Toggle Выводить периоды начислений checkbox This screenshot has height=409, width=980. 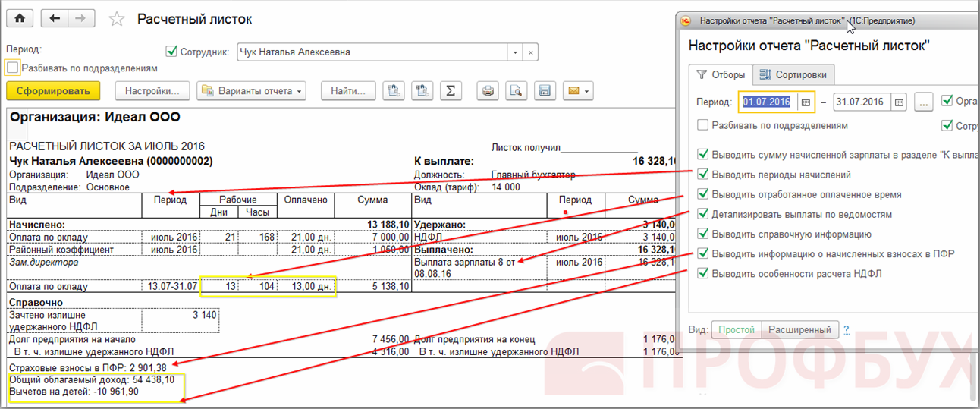coord(702,175)
